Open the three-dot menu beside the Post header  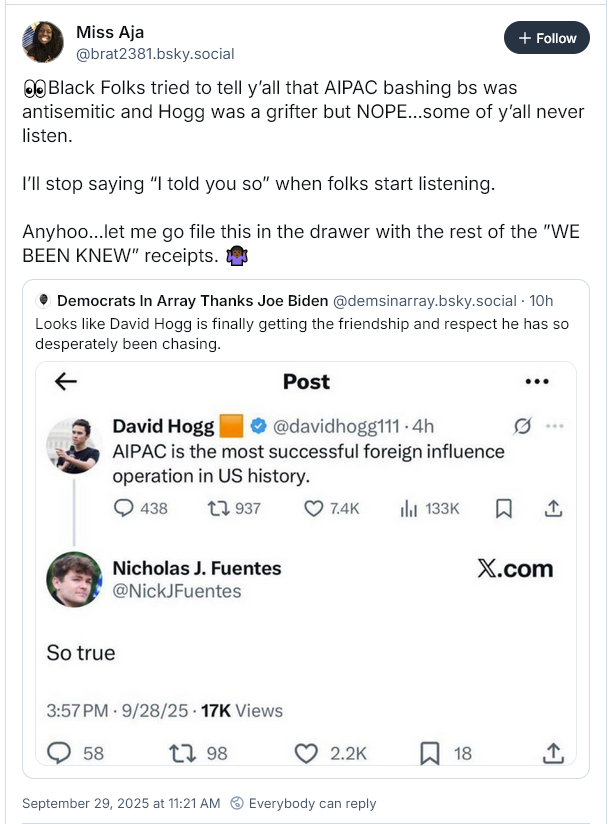pyautogui.click(x=537, y=381)
